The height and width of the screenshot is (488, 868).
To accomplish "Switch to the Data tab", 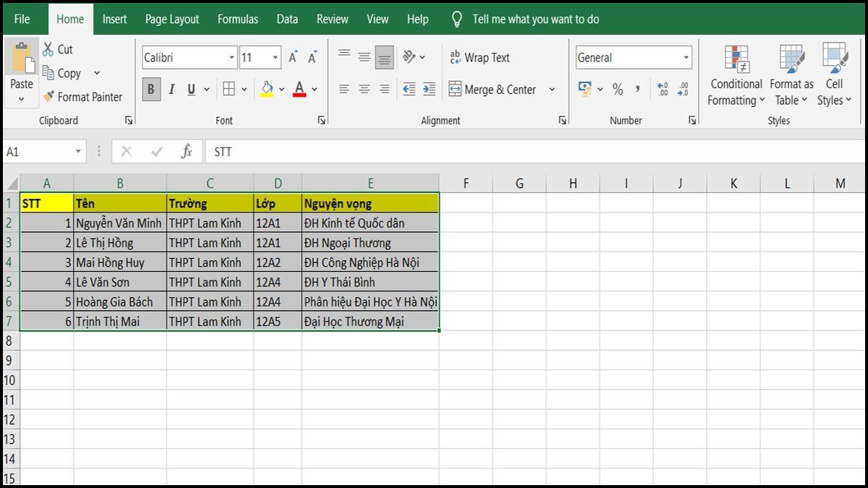I will (x=287, y=20).
